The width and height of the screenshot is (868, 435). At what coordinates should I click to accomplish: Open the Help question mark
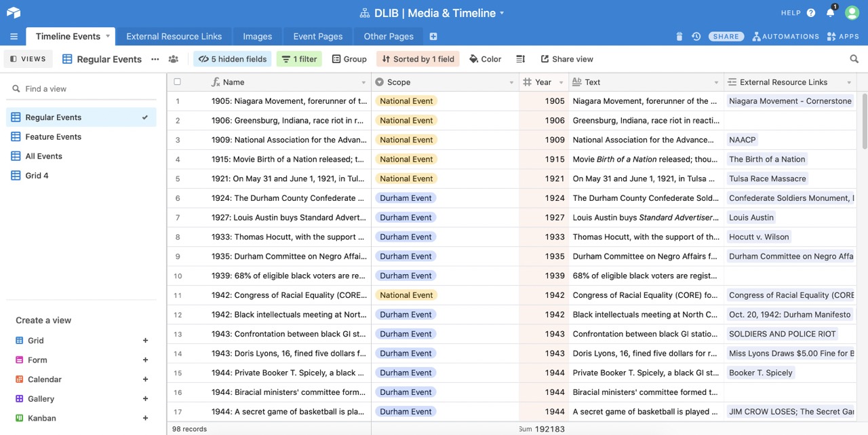point(811,13)
